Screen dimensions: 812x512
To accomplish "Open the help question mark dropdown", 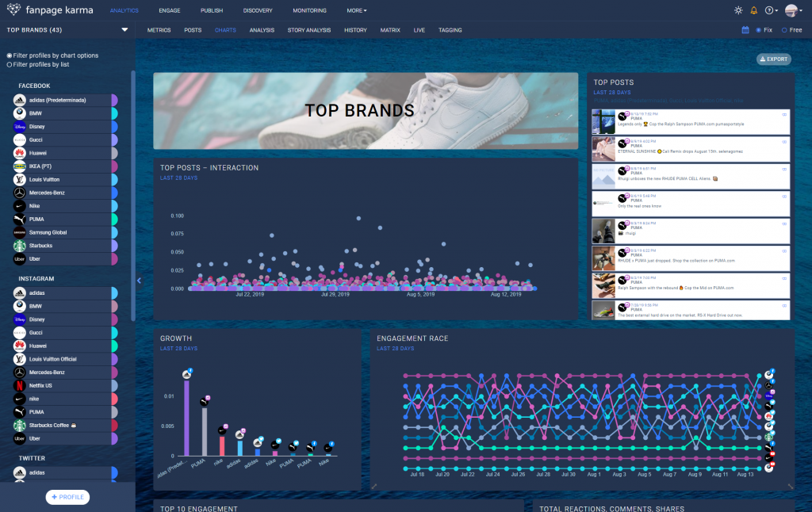I will (x=771, y=10).
